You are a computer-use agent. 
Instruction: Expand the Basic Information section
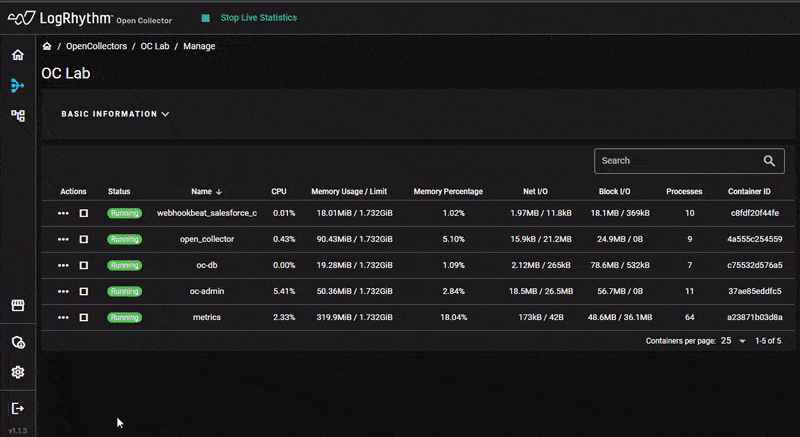point(115,114)
